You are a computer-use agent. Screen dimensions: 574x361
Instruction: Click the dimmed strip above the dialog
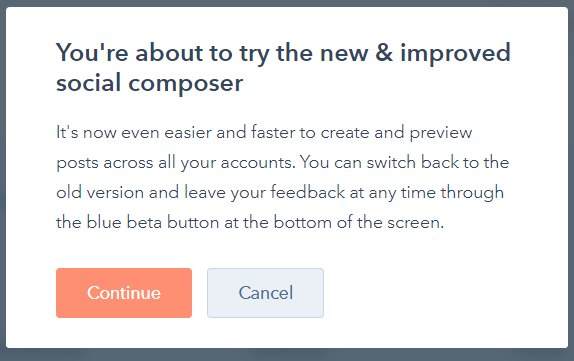[x=287, y=3]
